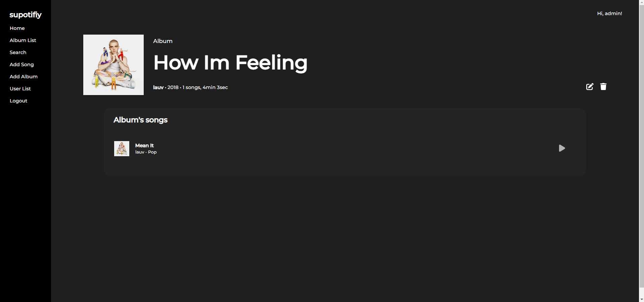The height and width of the screenshot is (302, 644).
Task: Click the delete album trash icon
Action: [x=603, y=86]
